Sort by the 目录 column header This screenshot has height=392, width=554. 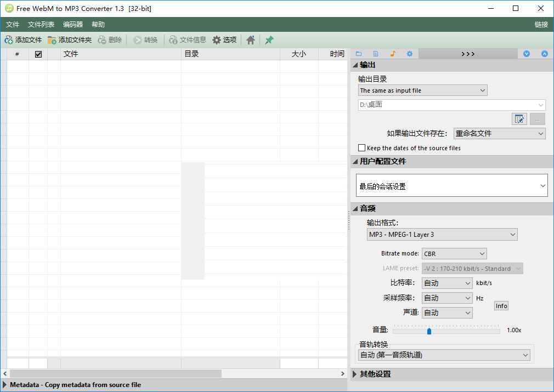click(230, 54)
